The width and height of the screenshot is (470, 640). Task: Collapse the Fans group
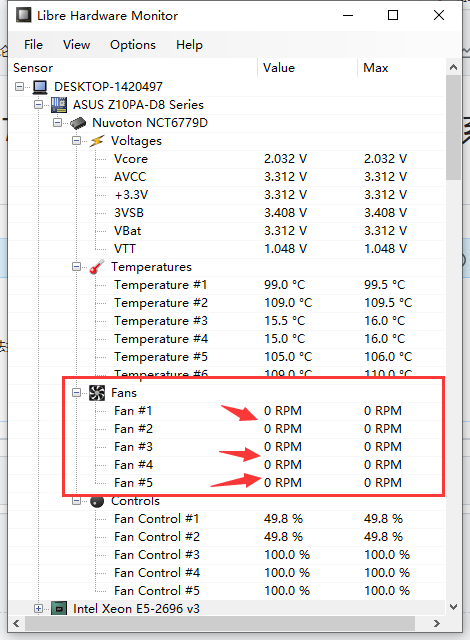[76, 393]
